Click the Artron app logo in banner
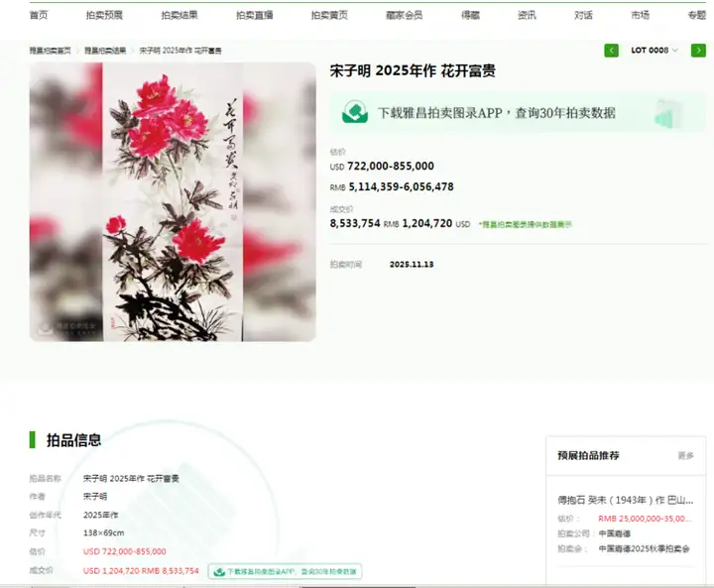The image size is (714, 588). point(355,112)
